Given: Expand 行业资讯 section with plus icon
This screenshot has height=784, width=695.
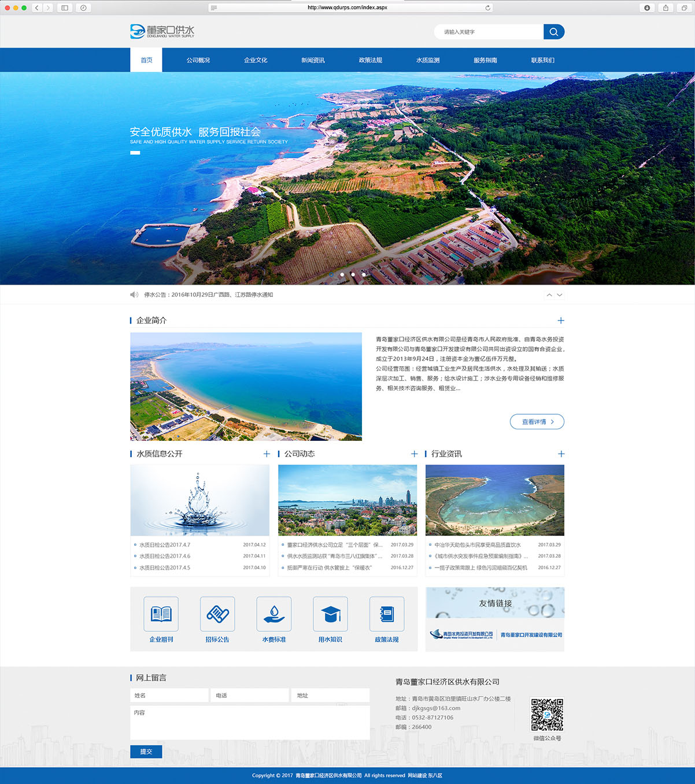Looking at the screenshot, I should coord(561,454).
